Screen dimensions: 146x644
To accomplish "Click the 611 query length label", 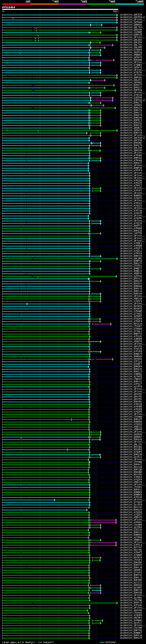I will pyautogui.click(x=115, y=11).
